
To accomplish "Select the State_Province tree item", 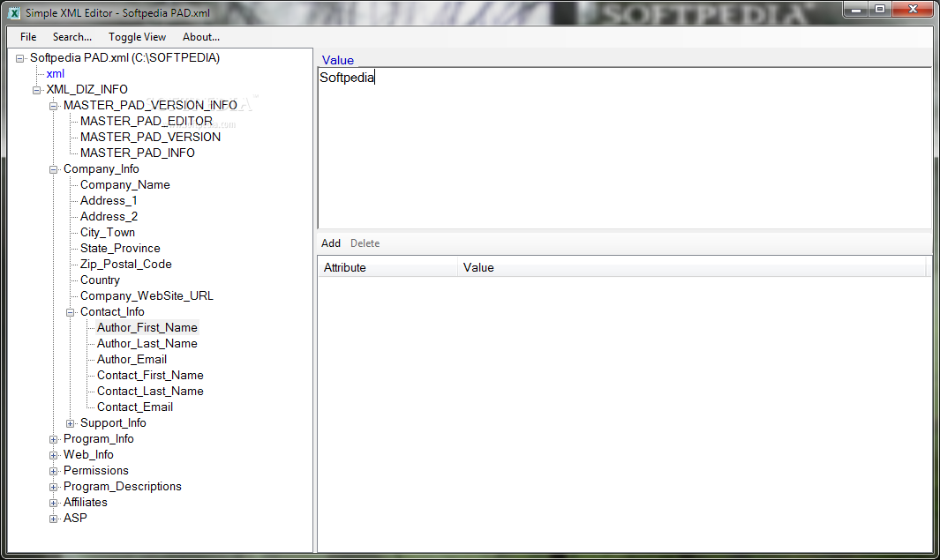I will click(120, 248).
